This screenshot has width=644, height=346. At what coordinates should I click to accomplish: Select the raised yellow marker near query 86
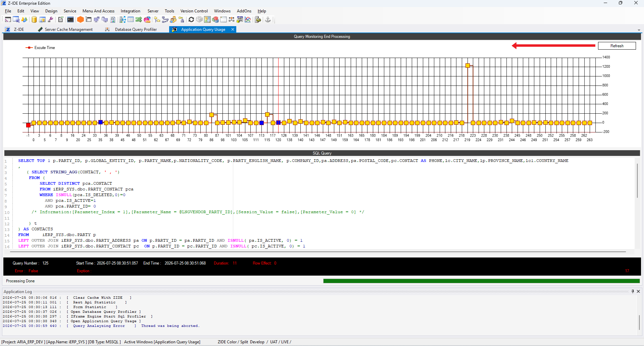(211, 115)
